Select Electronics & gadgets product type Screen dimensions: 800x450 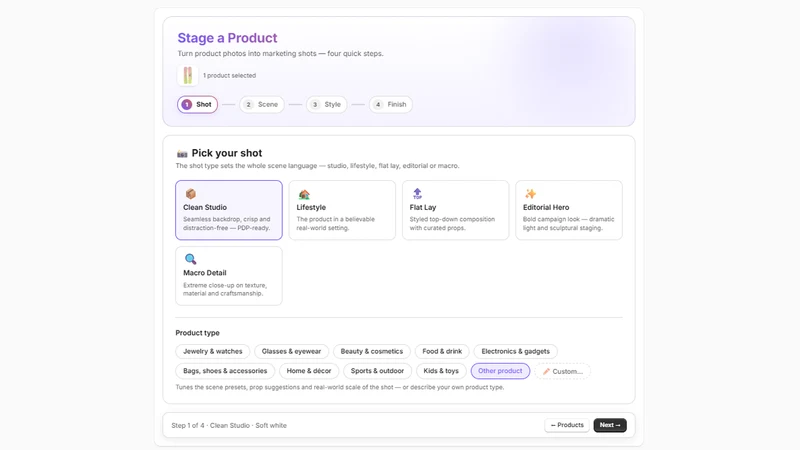[x=515, y=352]
